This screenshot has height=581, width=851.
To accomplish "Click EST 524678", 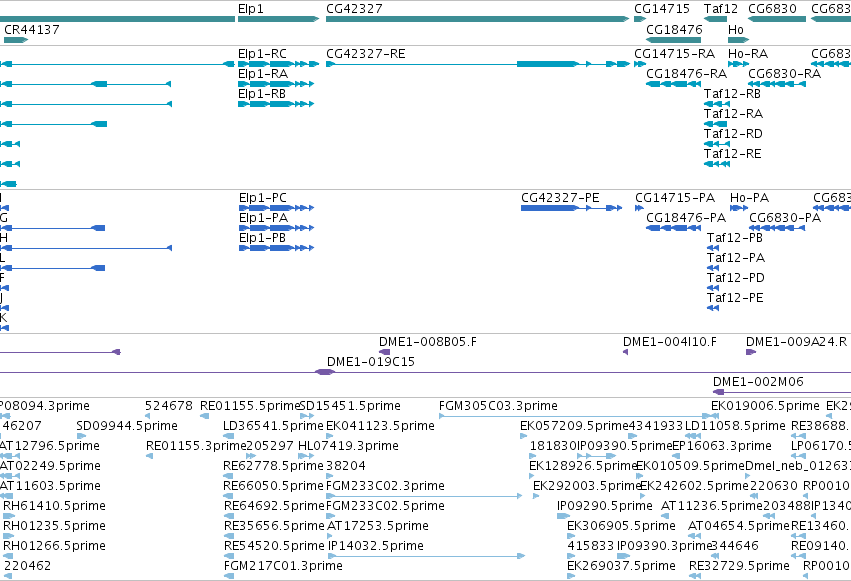I will pos(148,416).
